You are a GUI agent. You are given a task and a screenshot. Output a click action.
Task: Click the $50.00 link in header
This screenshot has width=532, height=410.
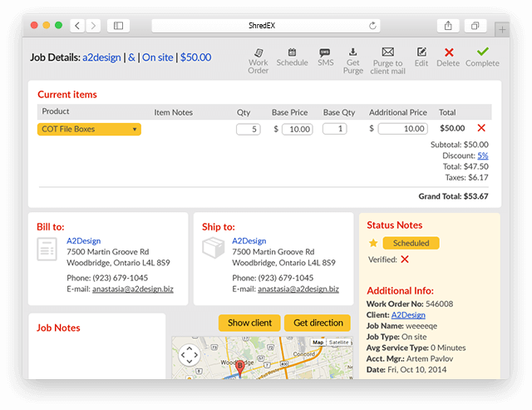196,57
